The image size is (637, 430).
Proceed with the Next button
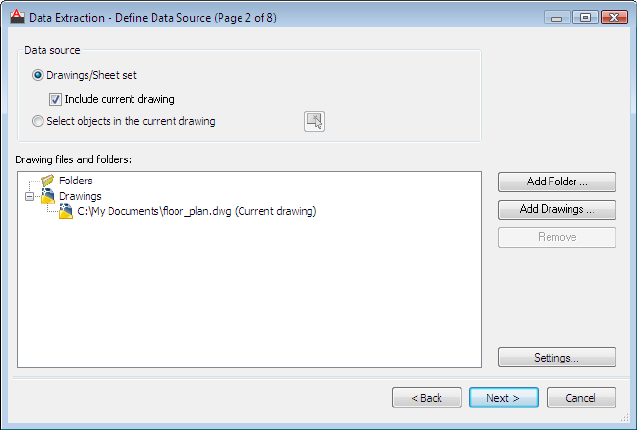pyautogui.click(x=503, y=398)
